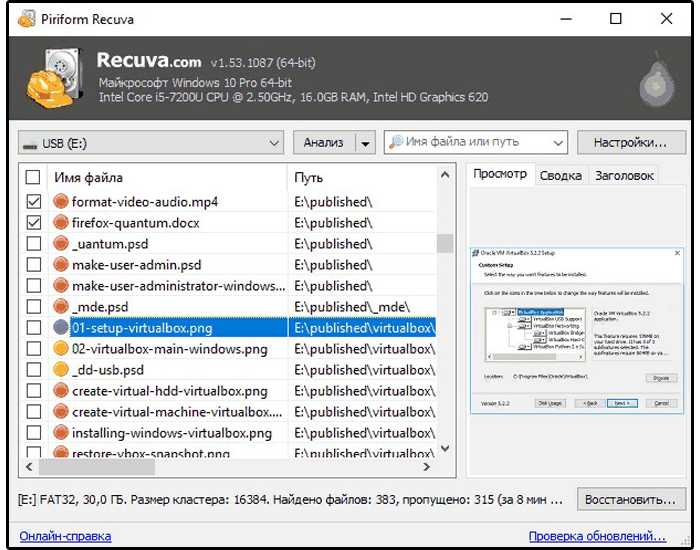Switch to the Сводка tab
The width and height of the screenshot is (700, 550).
[561, 175]
